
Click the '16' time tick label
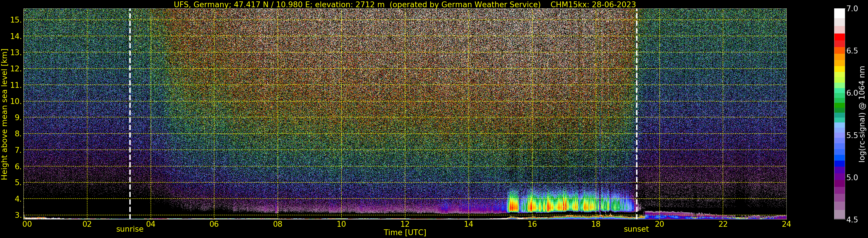coord(532,224)
